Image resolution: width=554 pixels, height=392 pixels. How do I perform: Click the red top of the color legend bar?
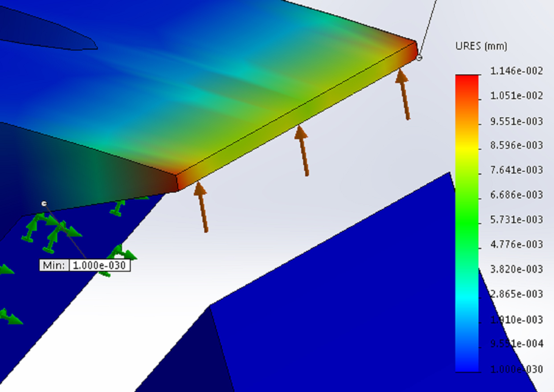point(467,82)
